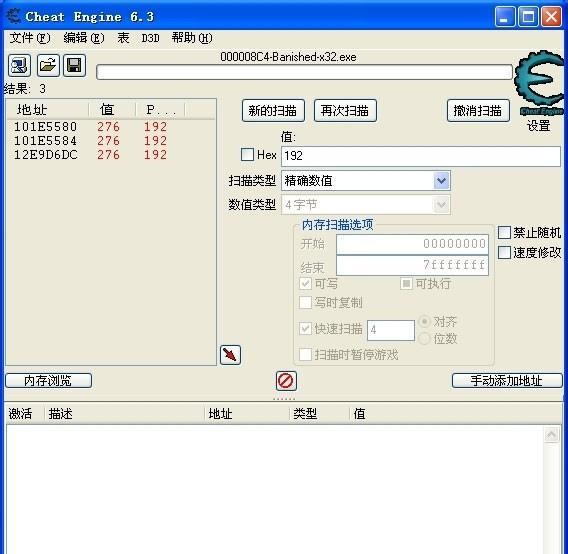Click the 再次扫描 button

tap(345, 111)
